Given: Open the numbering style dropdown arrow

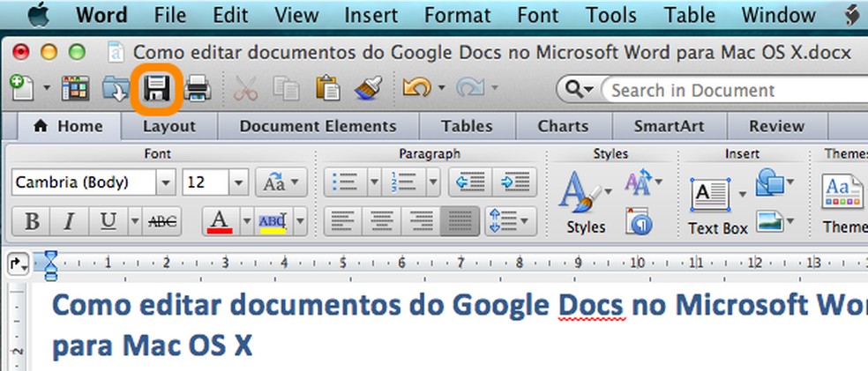Looking at the screenshot, I should pyautogui.click(x=432, y=182).
